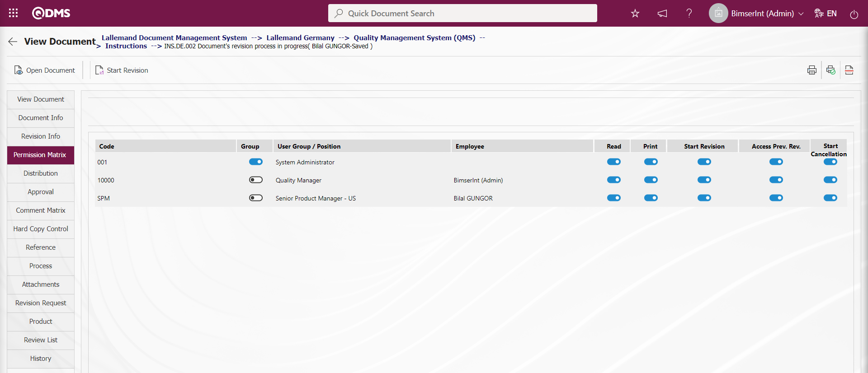868x373 pixels.
Task: Toggle Group switch for Quality Manager
Action: point(256,180)
